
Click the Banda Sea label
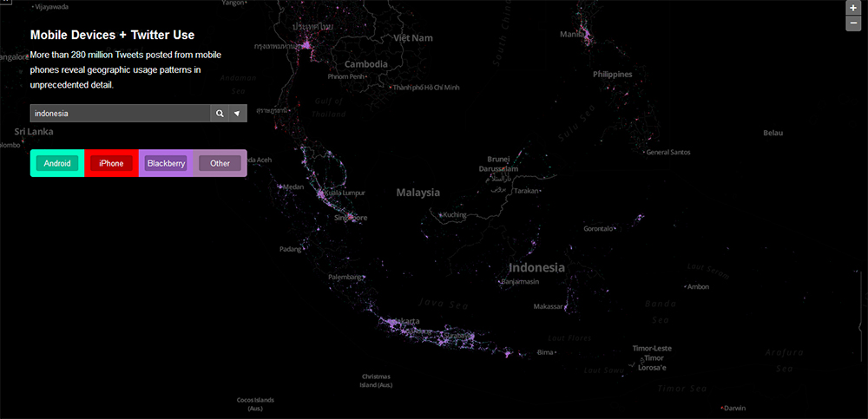click(661, 311)
